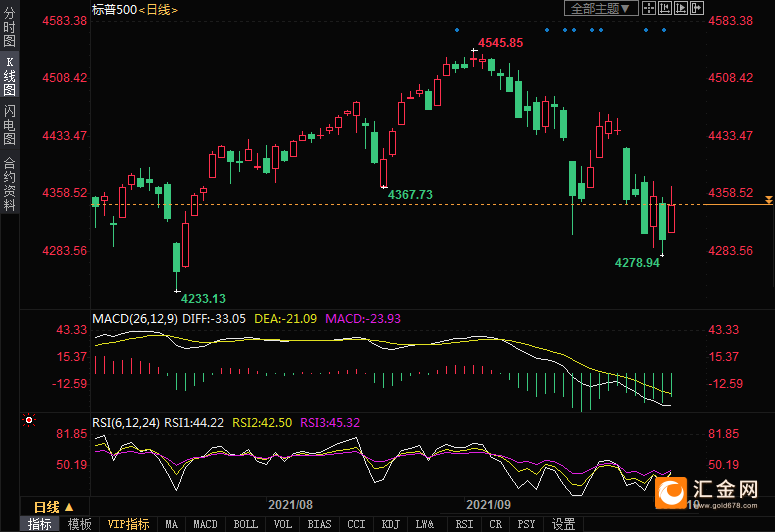The height and width of the screenshot is (532, 775).
Task: Apply the MA indicator
Action: click(172, 524)
